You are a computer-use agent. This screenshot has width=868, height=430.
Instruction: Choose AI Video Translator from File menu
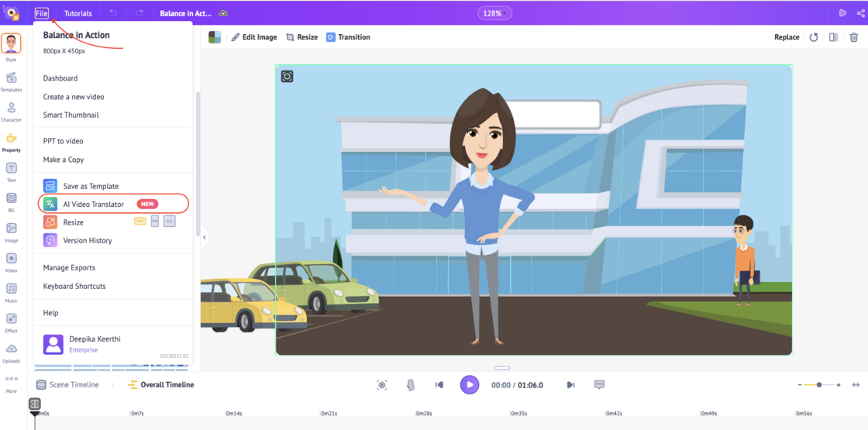tap(93, 205)
